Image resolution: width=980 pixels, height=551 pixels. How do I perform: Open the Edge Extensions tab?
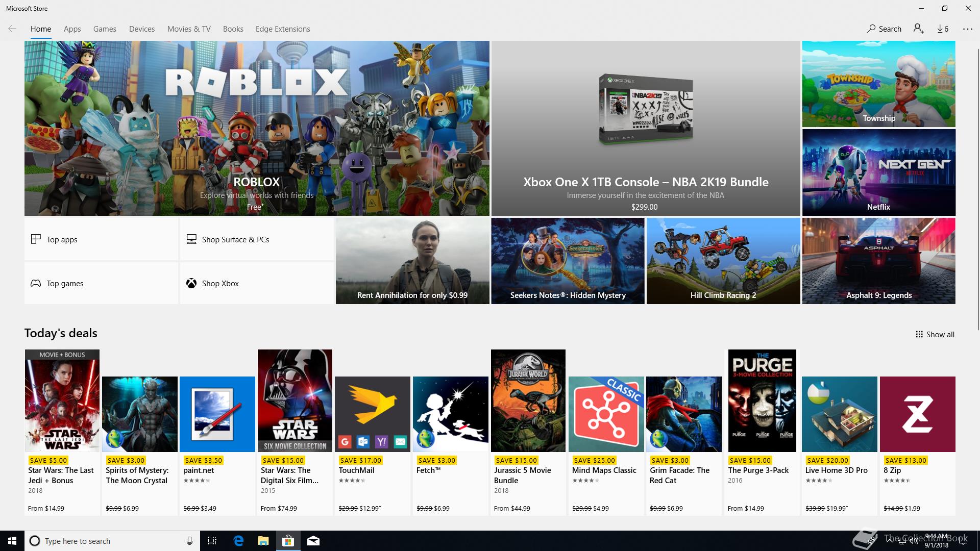(x=283, y=29)
